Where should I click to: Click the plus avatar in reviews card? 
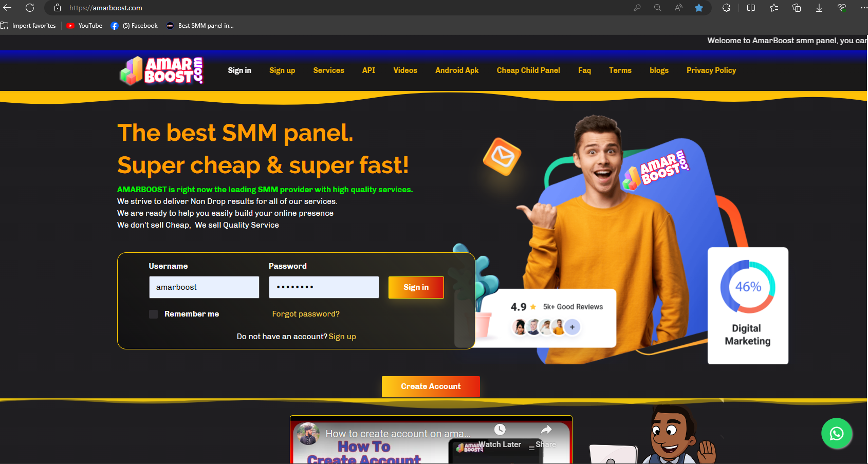[x=572, y=327]
